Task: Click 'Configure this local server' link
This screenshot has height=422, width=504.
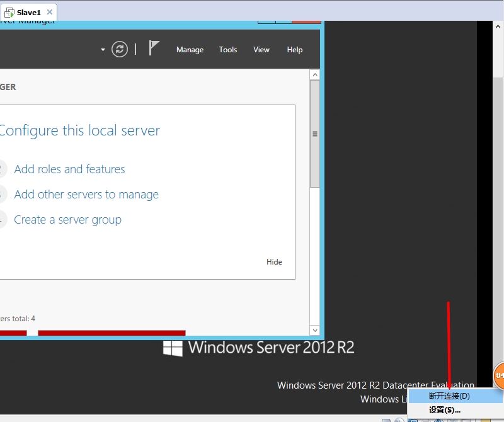Action: click(79, 130)
